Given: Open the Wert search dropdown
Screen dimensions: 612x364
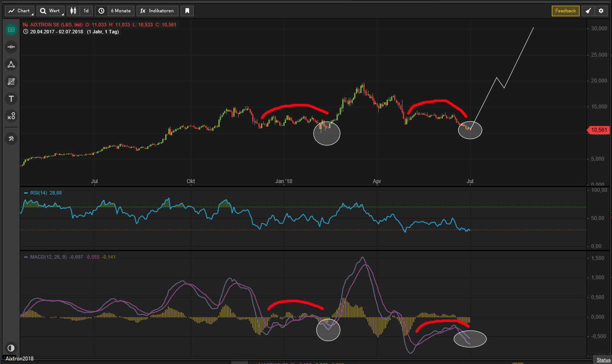Looking at the screenshot, I should click(x=51, y=11).
